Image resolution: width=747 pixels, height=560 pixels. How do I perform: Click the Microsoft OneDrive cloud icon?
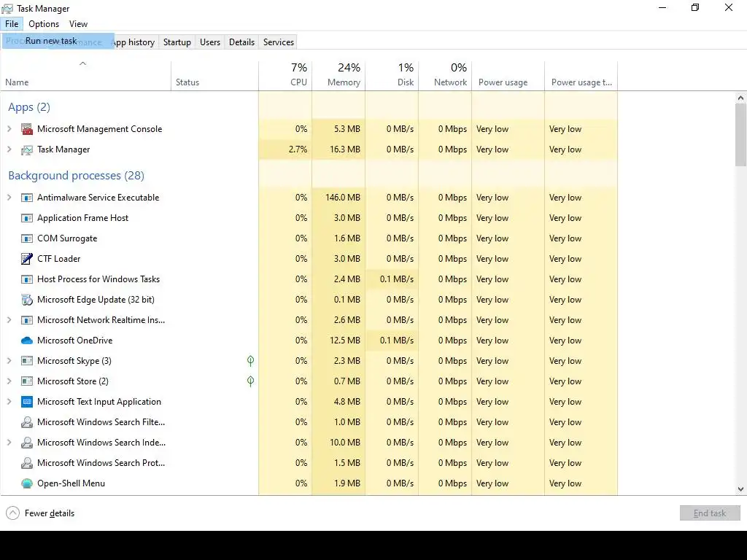pyautogui.click(x=27, y=341)
